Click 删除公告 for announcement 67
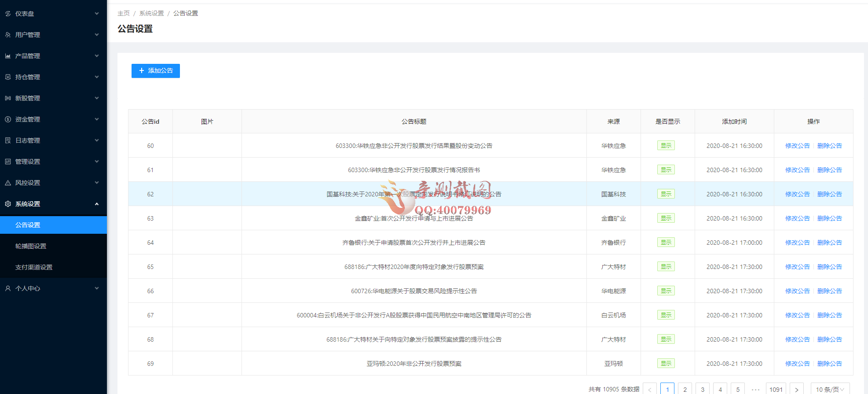Screen dimensions: 868x394 [x=829, y=315]
